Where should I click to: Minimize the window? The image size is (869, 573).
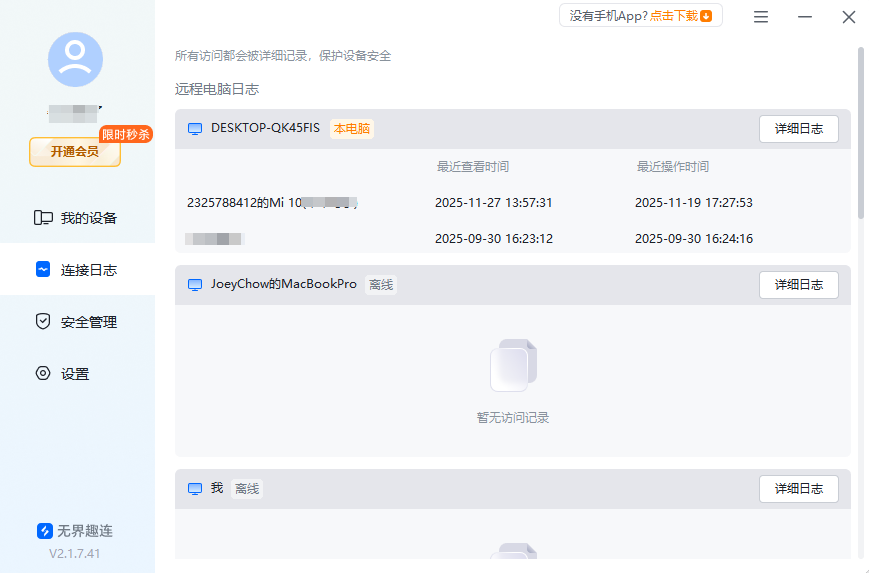point(805,17)
